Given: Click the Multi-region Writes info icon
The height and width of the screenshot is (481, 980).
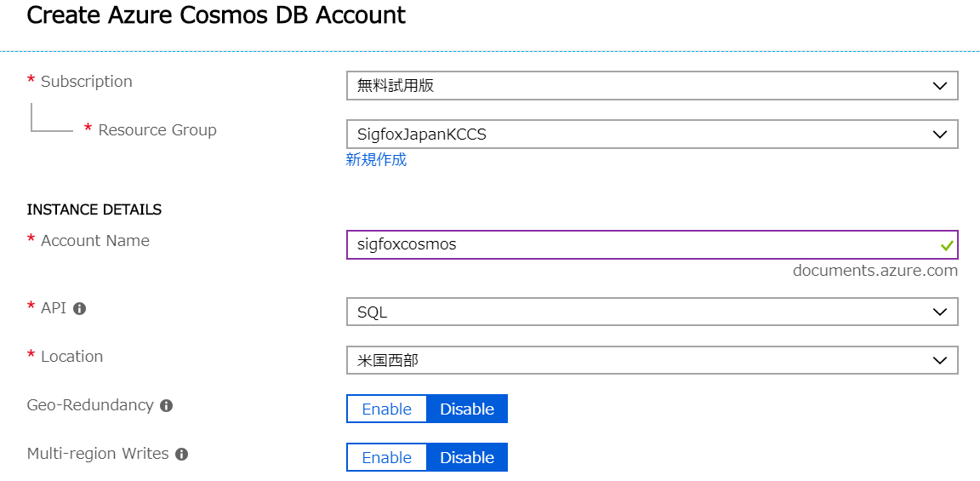Looking at the screenshot, I should click(182, 455).
